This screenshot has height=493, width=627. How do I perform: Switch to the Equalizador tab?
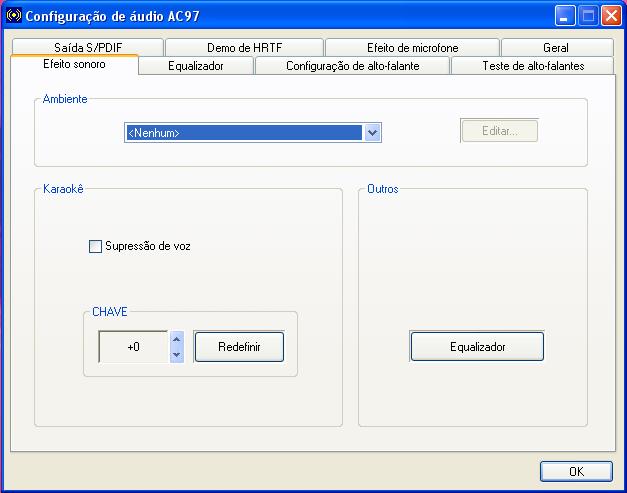pyautogui.click(x=196, y=66)
